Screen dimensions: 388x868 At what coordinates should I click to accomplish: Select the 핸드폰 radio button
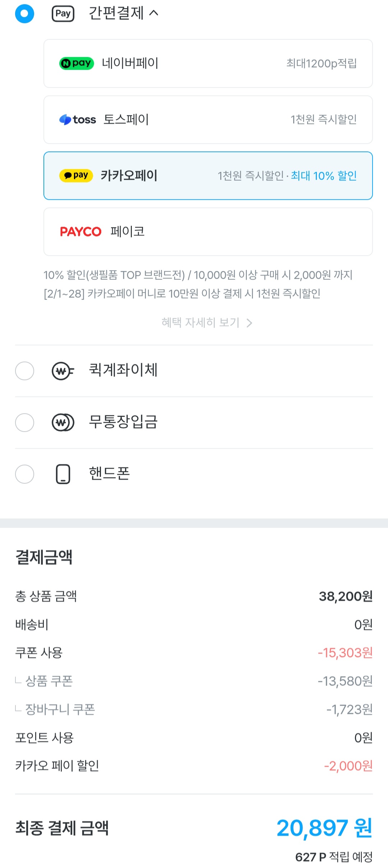[24, 474]
